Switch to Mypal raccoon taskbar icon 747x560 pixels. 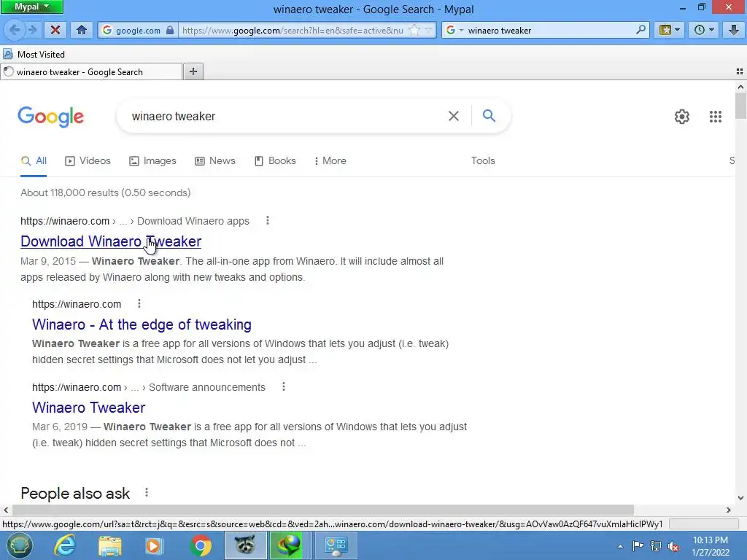pos(245,545)
